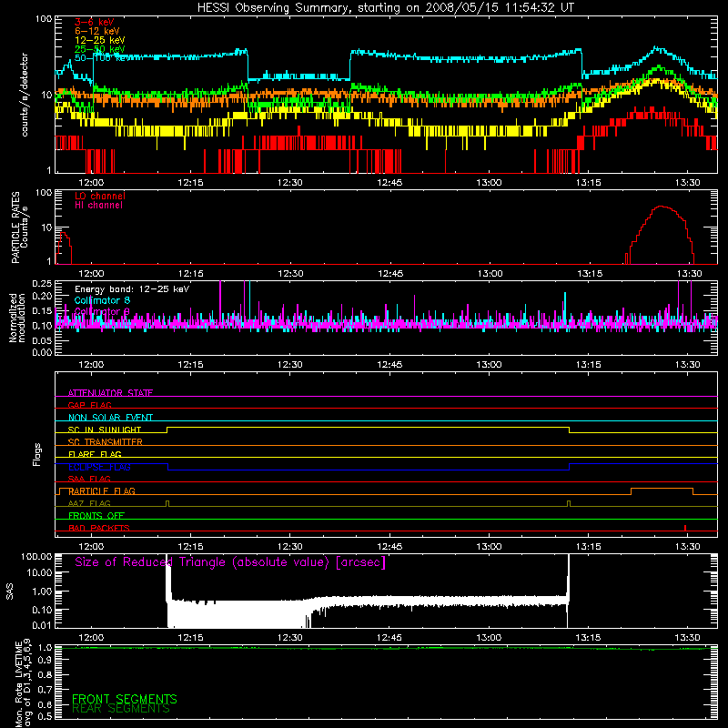
Task: Select the green '25-50 keV' legend label
Action: [x=100, y=49]
